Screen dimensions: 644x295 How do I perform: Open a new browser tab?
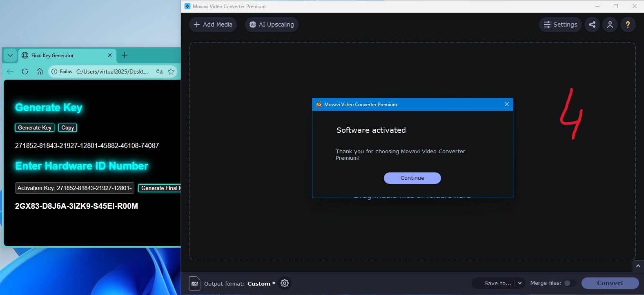coord(125,55)
